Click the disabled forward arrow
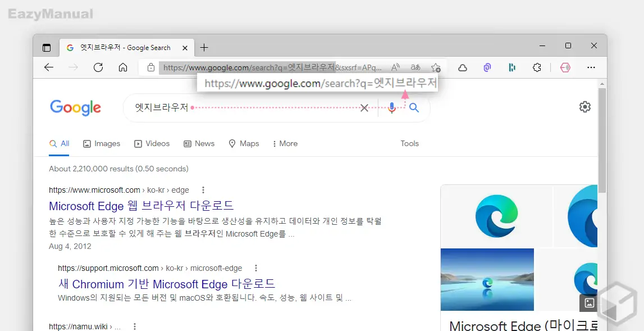This screenshot has width=644, height=331. (73, 67)
